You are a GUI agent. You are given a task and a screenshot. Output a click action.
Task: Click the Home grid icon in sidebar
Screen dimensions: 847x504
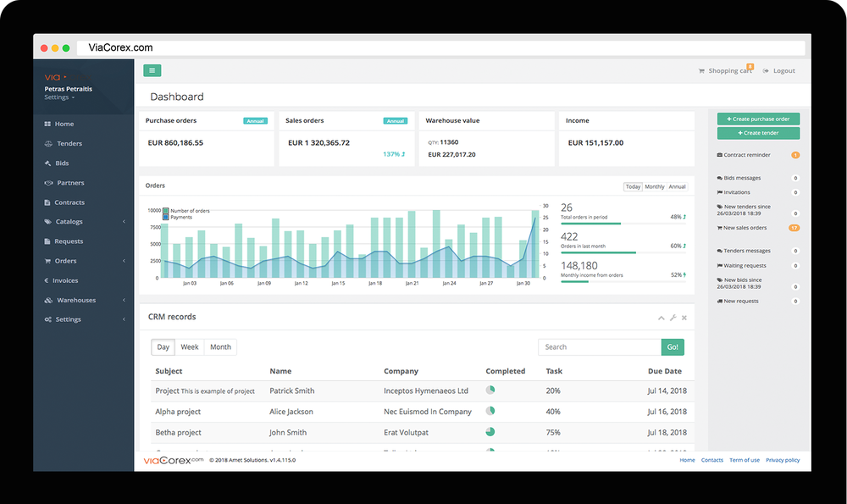coord(47,124)
